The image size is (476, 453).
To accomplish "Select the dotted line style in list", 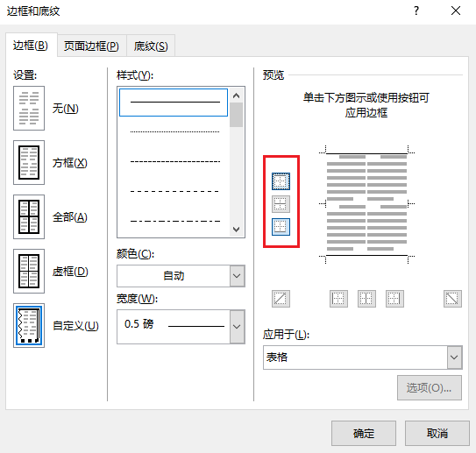I will pos(174,131).
